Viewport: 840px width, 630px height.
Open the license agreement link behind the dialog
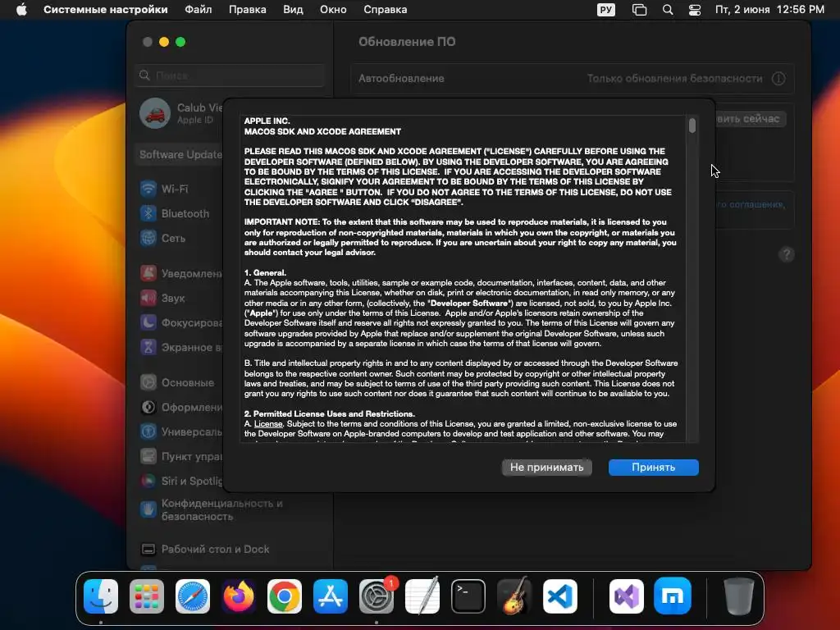(x=750, y=204)
